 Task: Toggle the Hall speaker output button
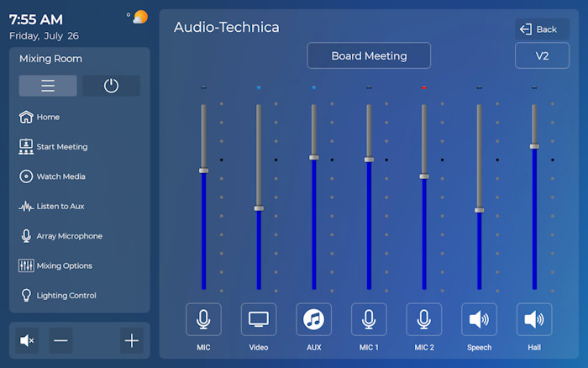(534, 319)
